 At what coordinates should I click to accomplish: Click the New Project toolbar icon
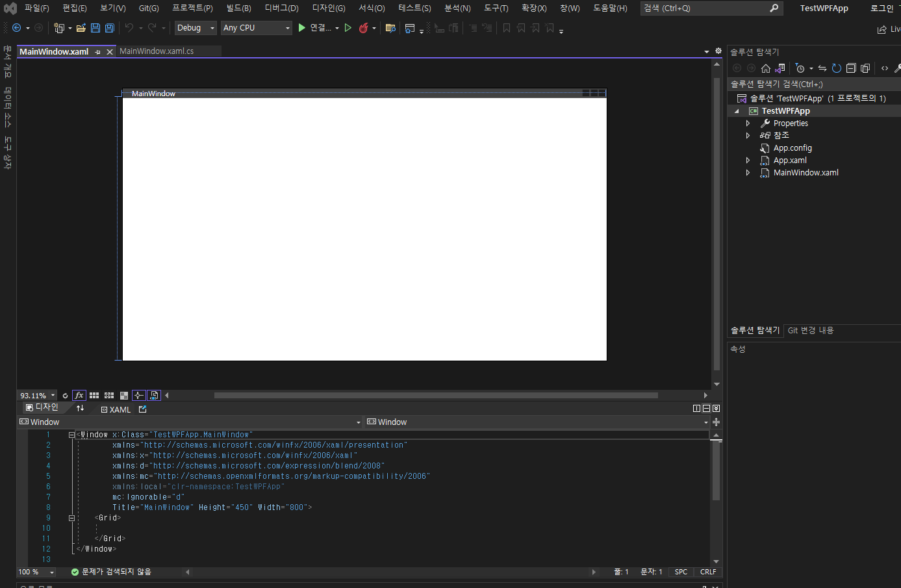(x=59, y=28)
